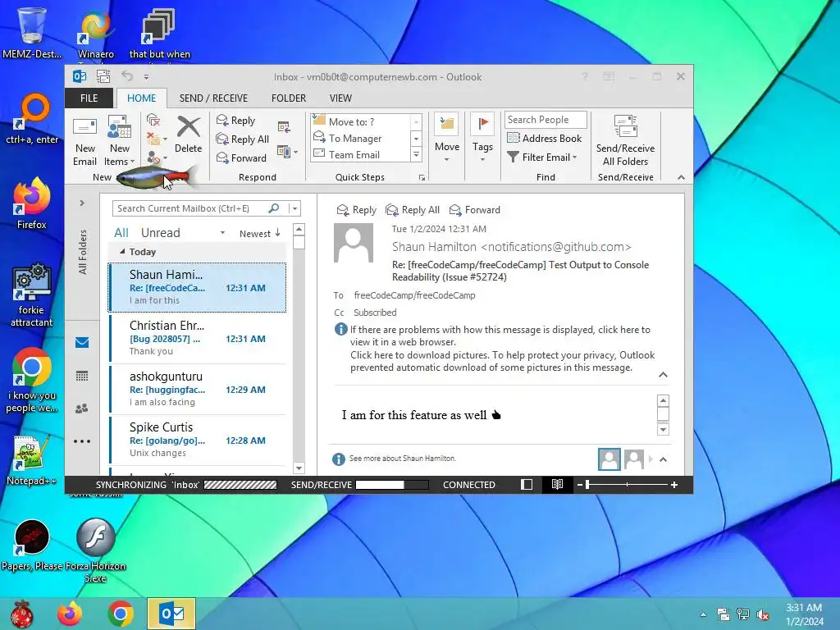Expand the Quick Steps gallery

pos(416,155)
